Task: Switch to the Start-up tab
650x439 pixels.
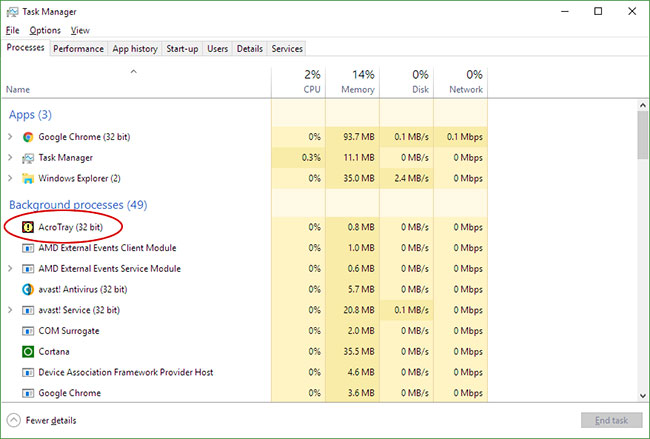Action: [x=182, y=49]
